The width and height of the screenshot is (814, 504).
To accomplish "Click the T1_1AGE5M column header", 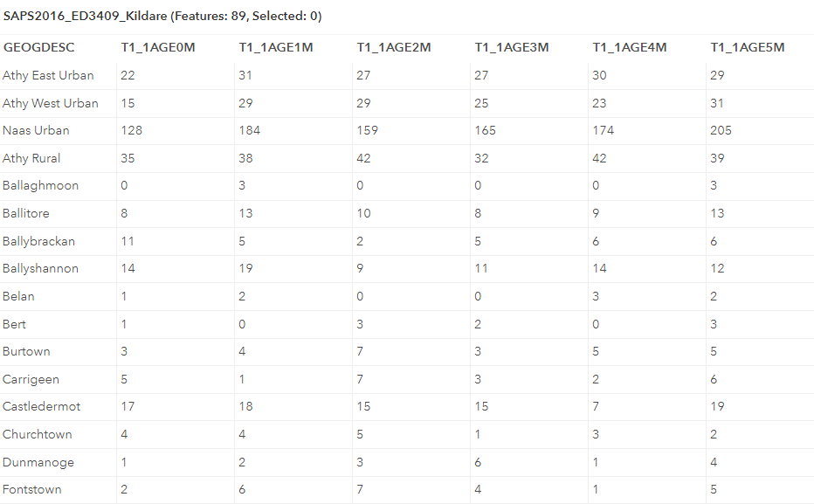I will 748,47.
